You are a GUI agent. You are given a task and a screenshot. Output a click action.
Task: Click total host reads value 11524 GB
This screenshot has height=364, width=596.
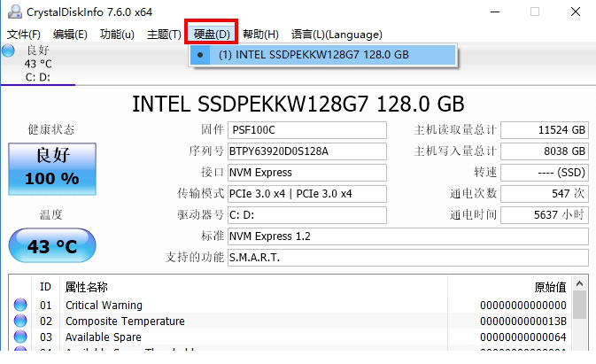click(545, 130)
